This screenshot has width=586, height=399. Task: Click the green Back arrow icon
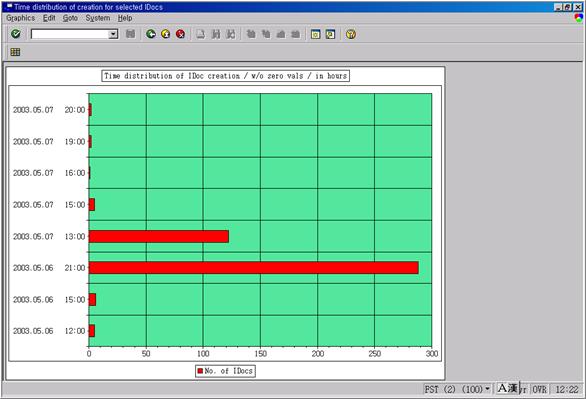click(151, 34)
